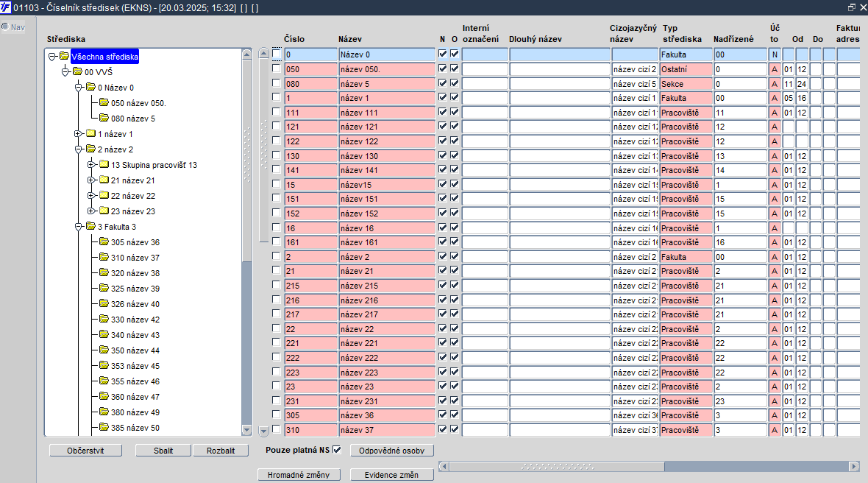Viewport: 868px width, 483px height.
Task: Select the 22 název 22 tree row
Action: coord(133,196)
